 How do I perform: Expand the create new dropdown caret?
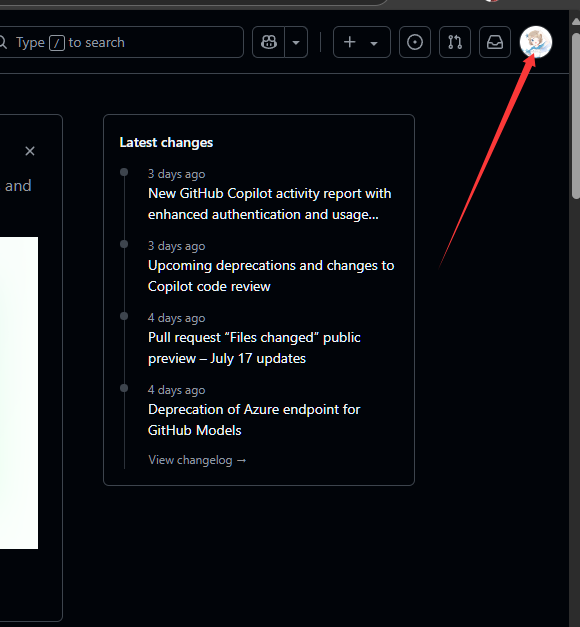(x=374, y=43)
